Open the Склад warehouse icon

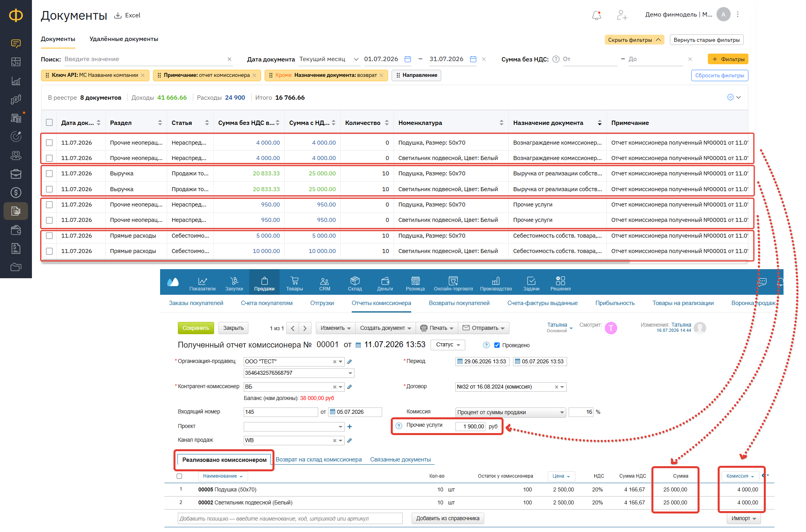[355, 281]
